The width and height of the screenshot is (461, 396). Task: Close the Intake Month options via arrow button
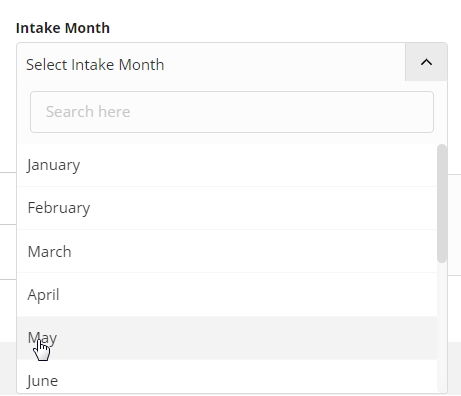coord(426,62)
